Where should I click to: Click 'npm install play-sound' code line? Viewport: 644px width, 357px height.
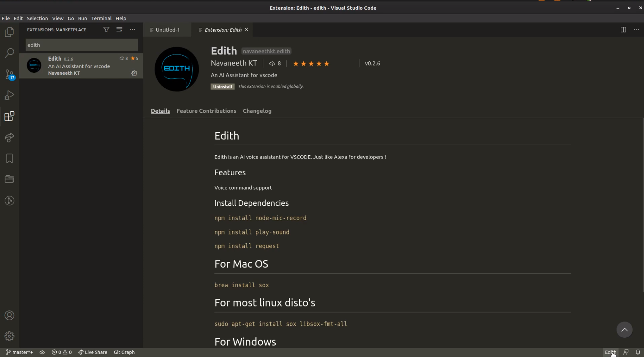point(252,232)
